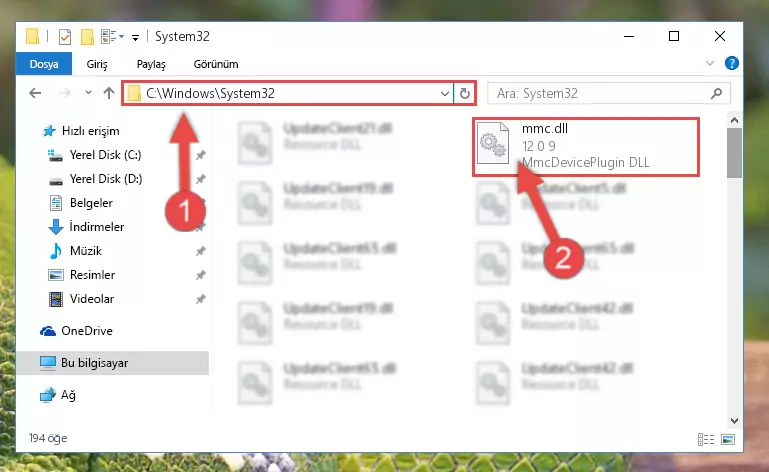Viewport: 769px width, 472px height.
Task: Open the Paylaş ribbon tab
Action: point(151,64)
